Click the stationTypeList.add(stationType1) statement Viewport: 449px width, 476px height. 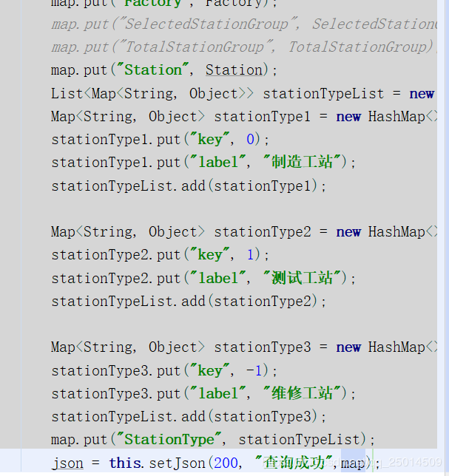click(189, 186)
